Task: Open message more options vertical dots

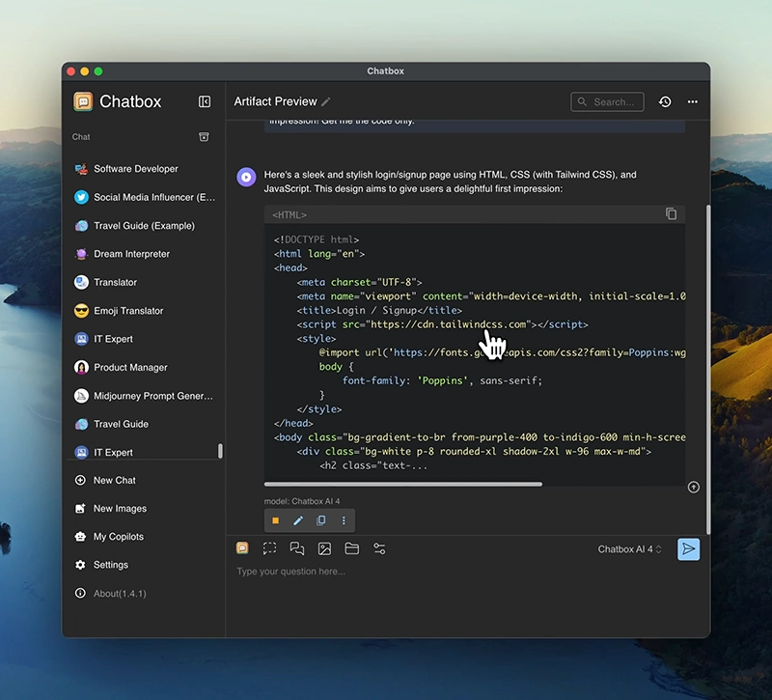Action: 344,520
